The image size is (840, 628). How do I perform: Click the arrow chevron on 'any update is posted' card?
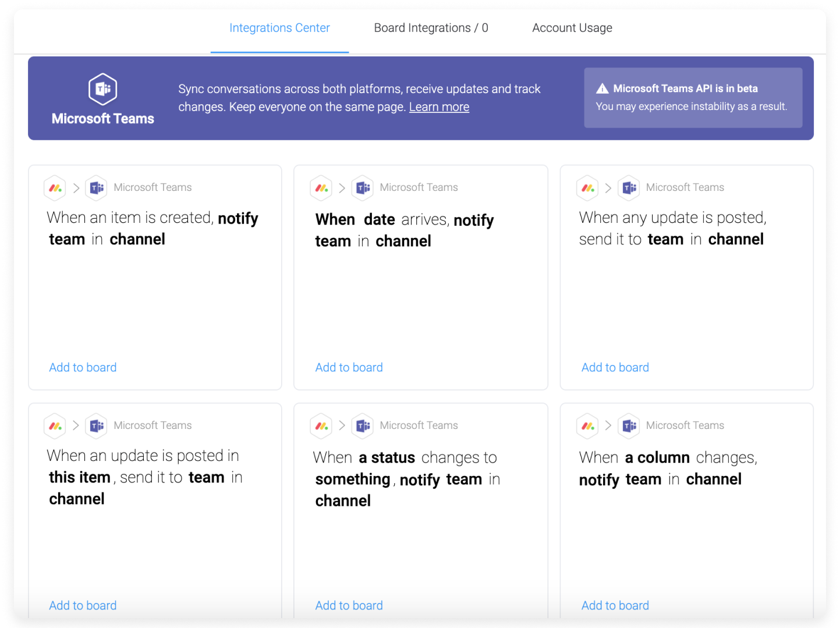(x=608, y=188)
